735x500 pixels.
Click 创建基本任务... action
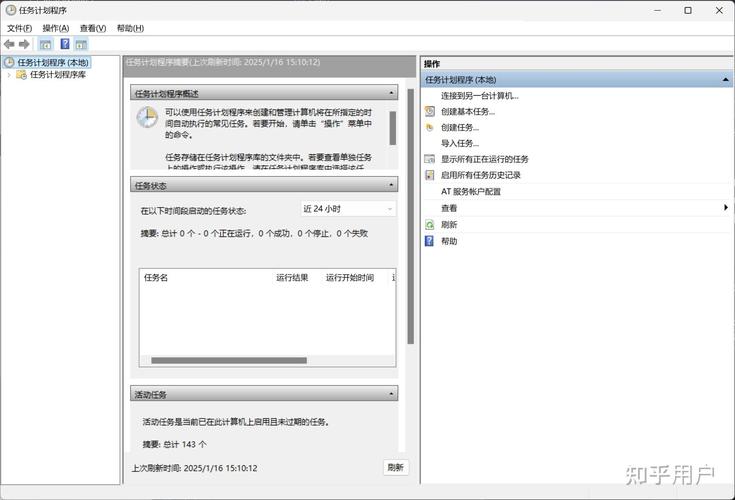point(468,112)
